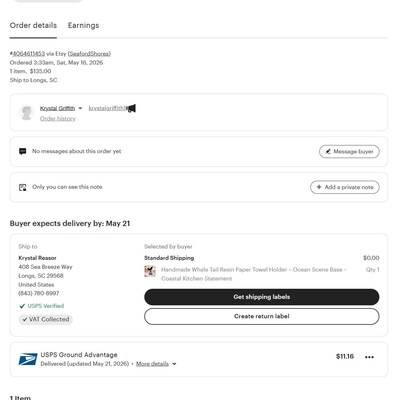Select the Order details tab
Image resolution: width=400 pixels, height=400 pixels.
point(33,25)
